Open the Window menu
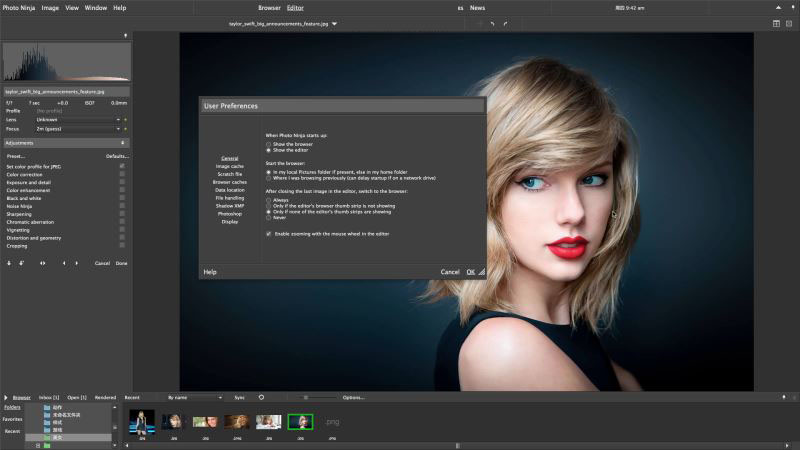 pyautogui.click(x=96, y=8)
